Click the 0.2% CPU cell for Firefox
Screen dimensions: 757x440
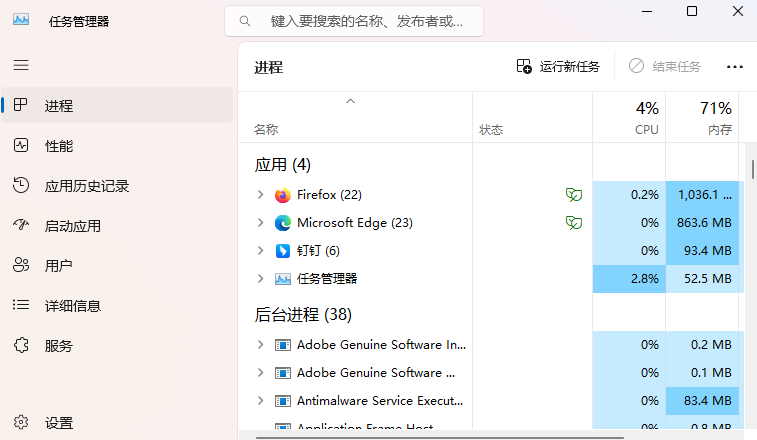click(x=629, y=195)
